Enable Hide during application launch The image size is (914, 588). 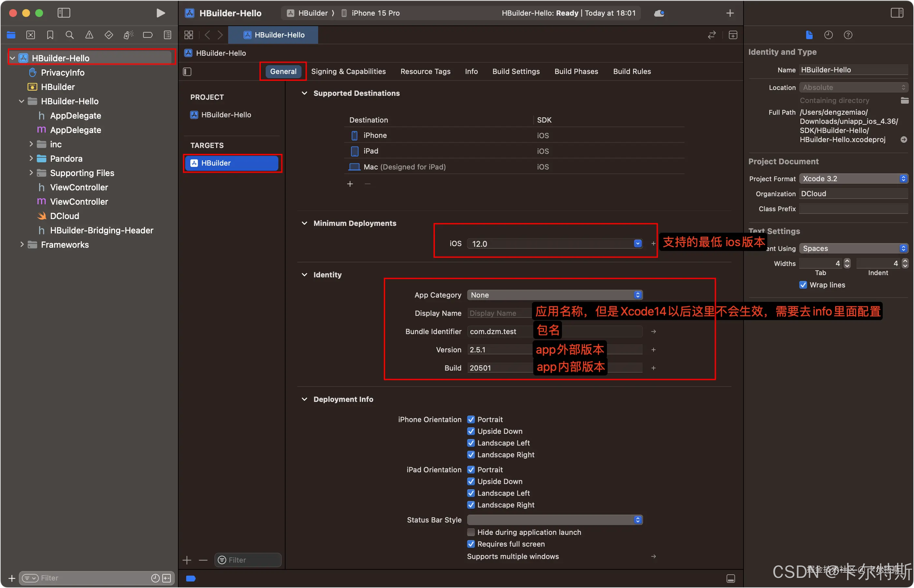point(471,532)
